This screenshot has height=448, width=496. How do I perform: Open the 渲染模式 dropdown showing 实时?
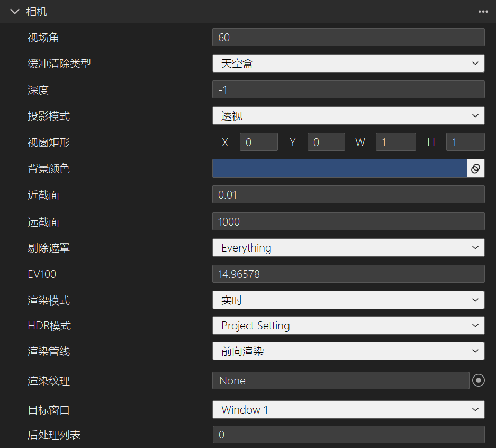point(348,300)
